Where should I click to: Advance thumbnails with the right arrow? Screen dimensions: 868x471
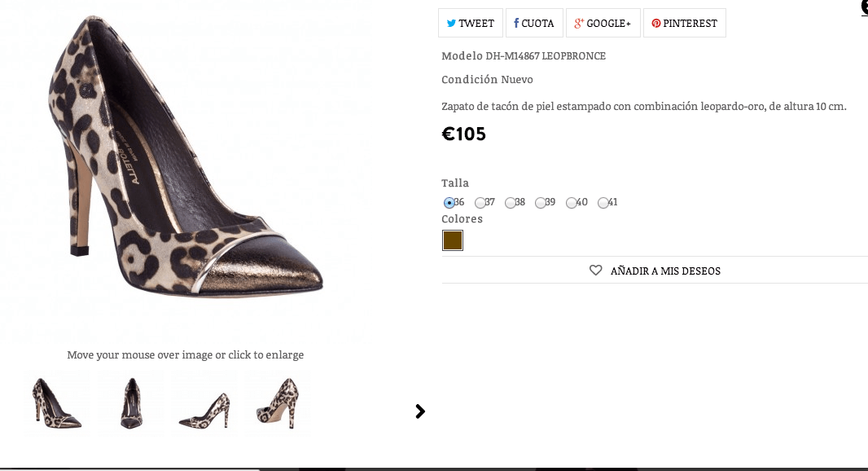coord(420,412)
